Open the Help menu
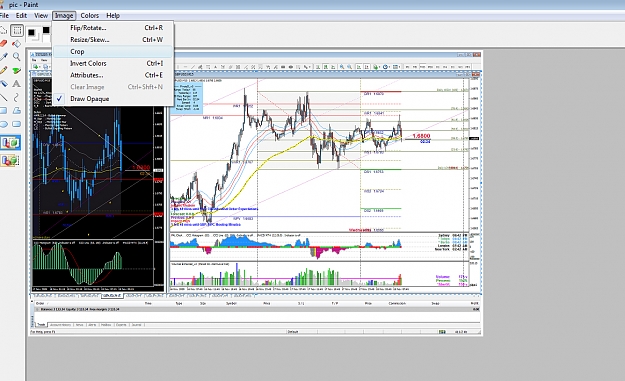The height and width of the screenshot is (381, 625). tap(113, 16)
